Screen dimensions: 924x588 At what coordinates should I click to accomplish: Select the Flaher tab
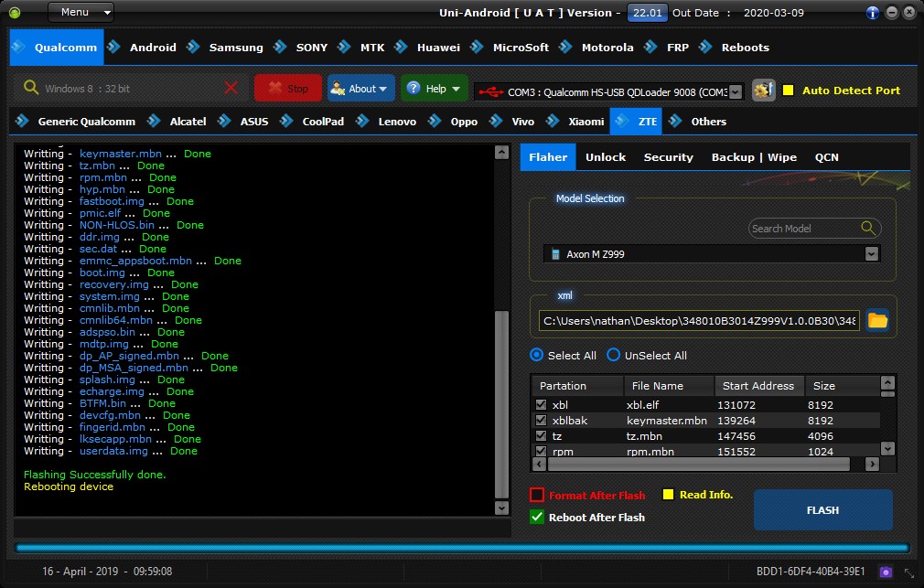(547, 157)
